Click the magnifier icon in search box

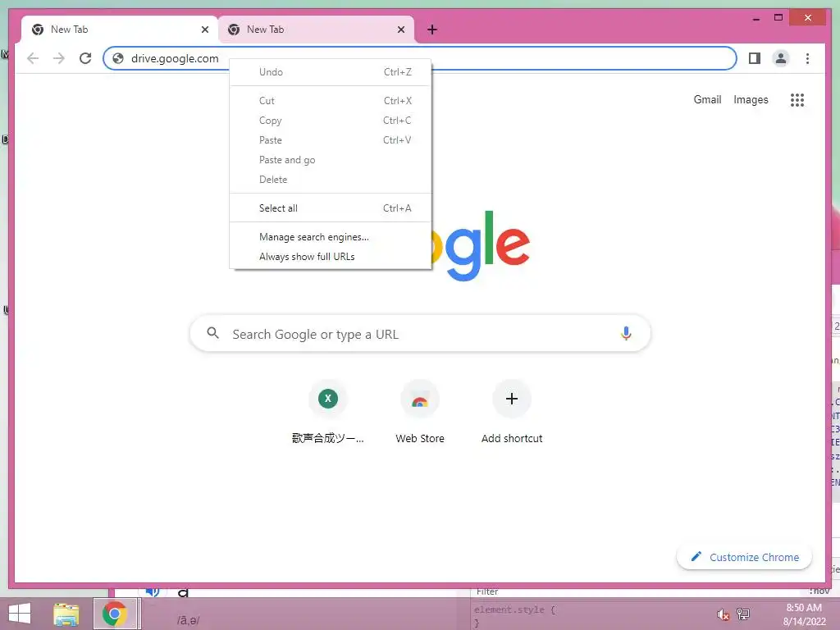212,333
